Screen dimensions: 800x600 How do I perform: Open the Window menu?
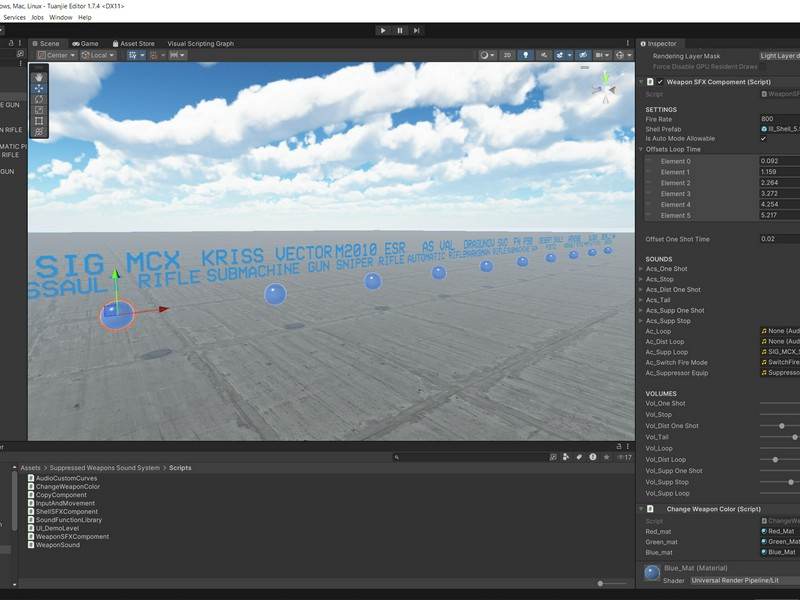click(61, 17)
